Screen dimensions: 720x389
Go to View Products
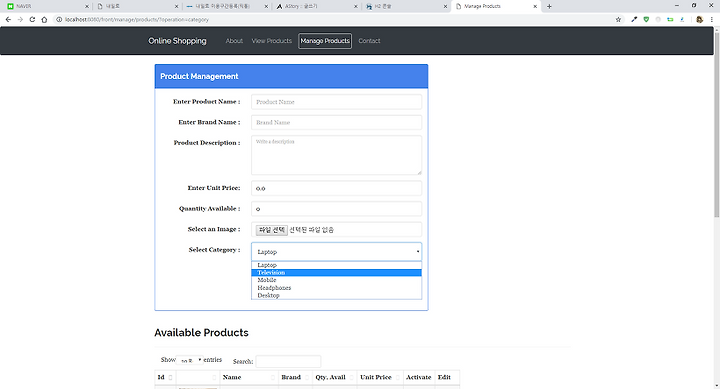[x=271, y=41]
